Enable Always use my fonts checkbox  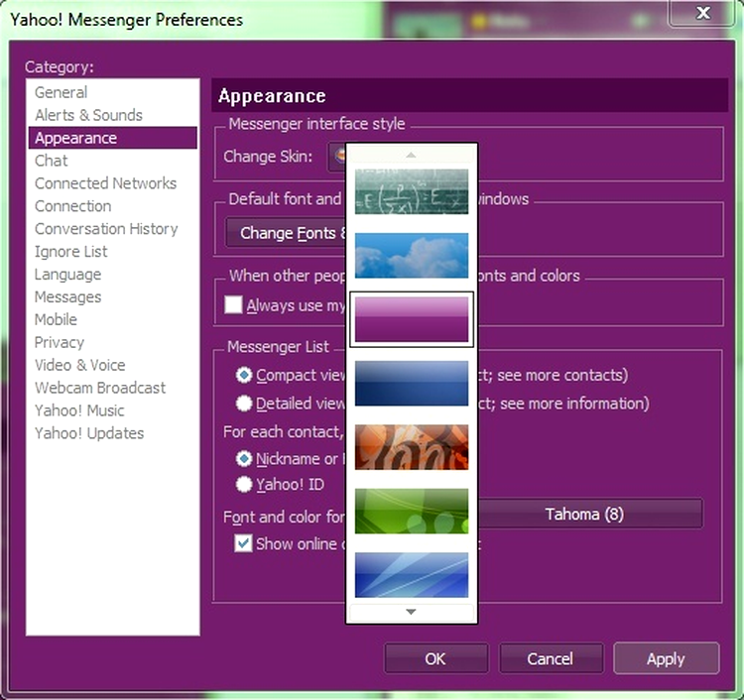[233, 305]
